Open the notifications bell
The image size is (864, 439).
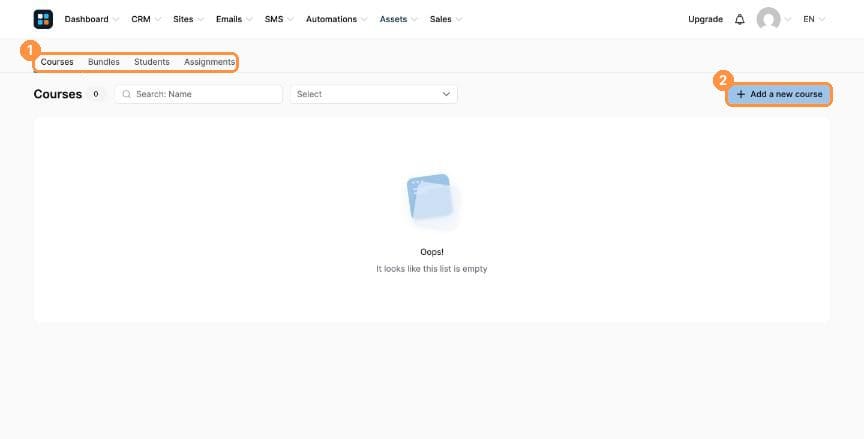pyautogui.click(x=739, y=19)
